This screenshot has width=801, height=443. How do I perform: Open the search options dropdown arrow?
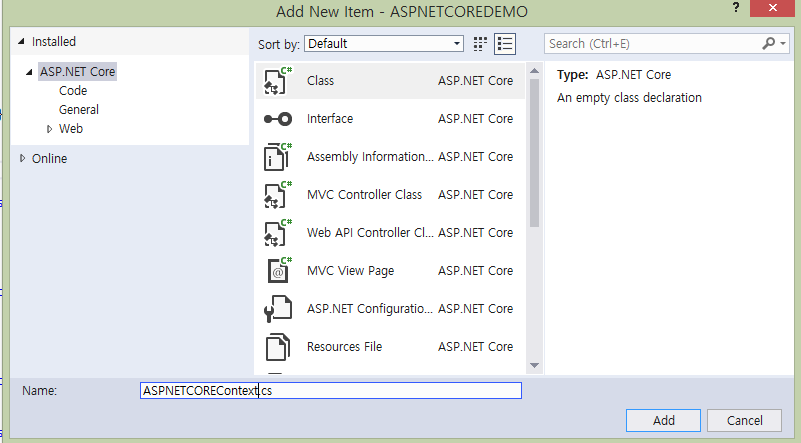[x=783, y=43]
